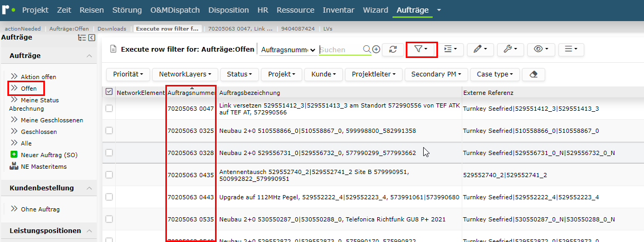Open the Case type filter dropdown
Screen dimensions: 644x242
494,74
